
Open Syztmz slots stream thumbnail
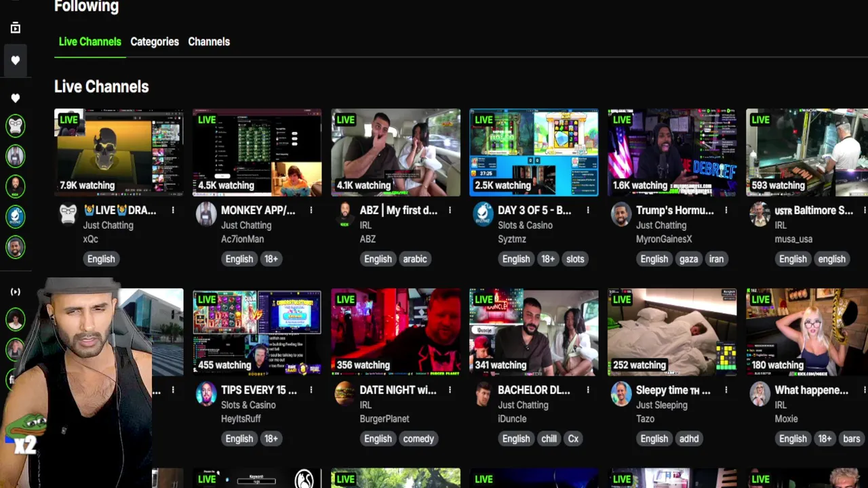click(x=534, y=152)
